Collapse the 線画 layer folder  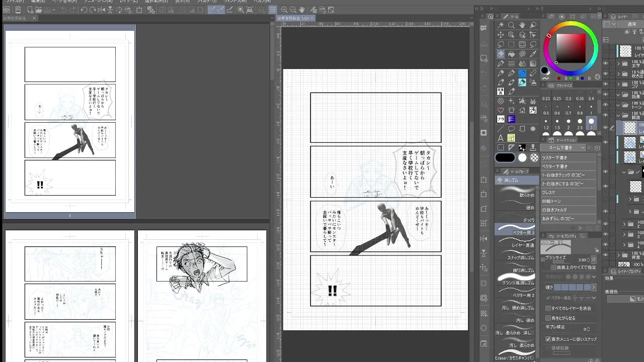pyautogui.click(x=618, y=115)
